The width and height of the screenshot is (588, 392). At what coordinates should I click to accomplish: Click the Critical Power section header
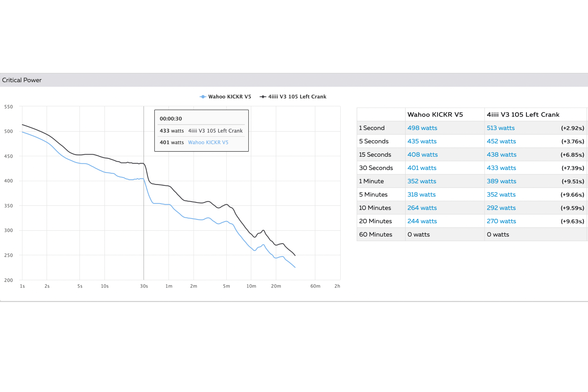(294, 80)
